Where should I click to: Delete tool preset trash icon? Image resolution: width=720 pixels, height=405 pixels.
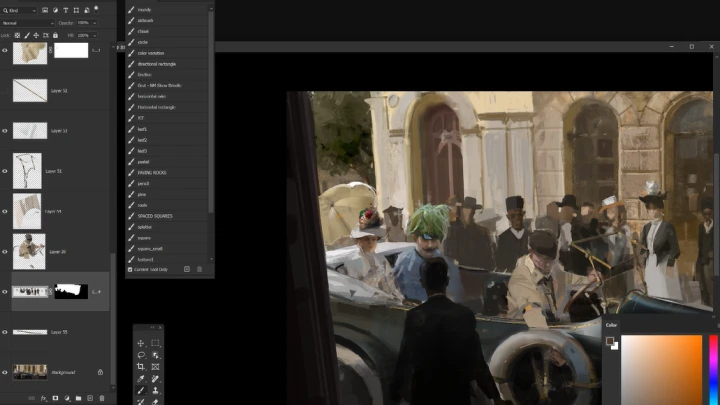[x=199, y=269]
